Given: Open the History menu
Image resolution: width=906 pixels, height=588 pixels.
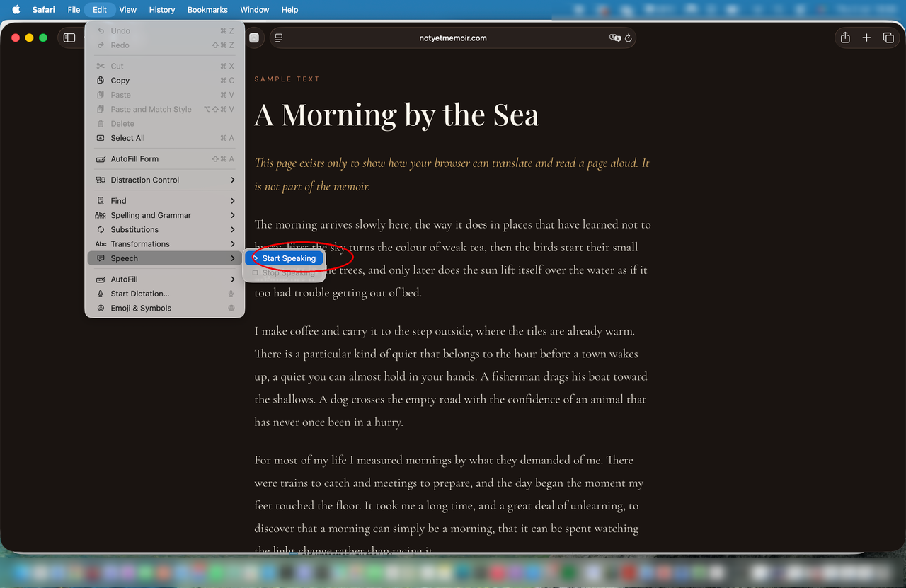Looking at the screenshot, I should [x=162, y=10].
